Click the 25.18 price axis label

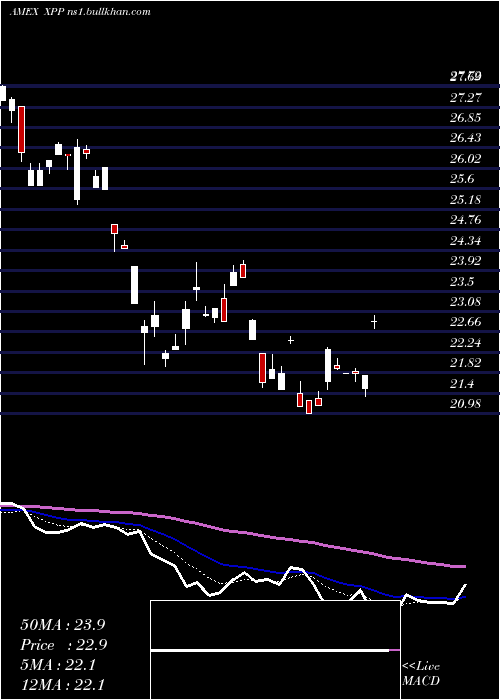[466, 200]
